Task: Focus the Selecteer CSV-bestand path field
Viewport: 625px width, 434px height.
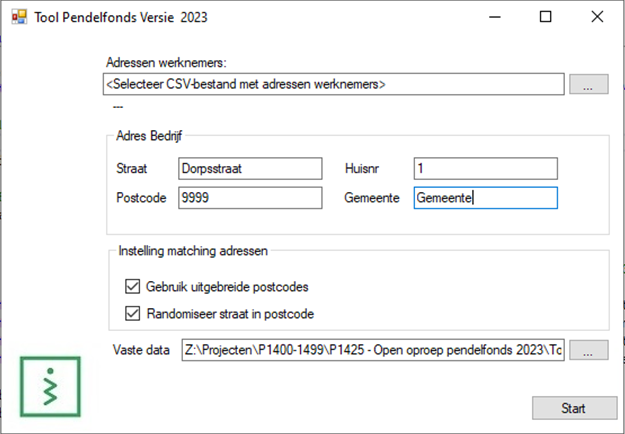Action: [x=334, y=84]
